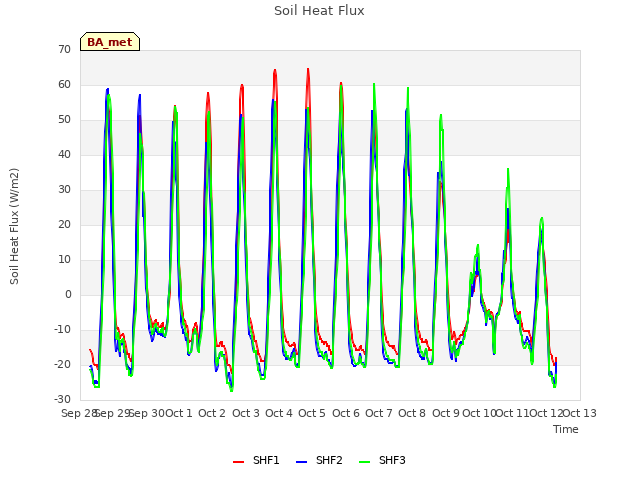Click the BA_met annotation label
Image resolution: width=640 pixels, height=480 pixels.
[x=110, y=42]
